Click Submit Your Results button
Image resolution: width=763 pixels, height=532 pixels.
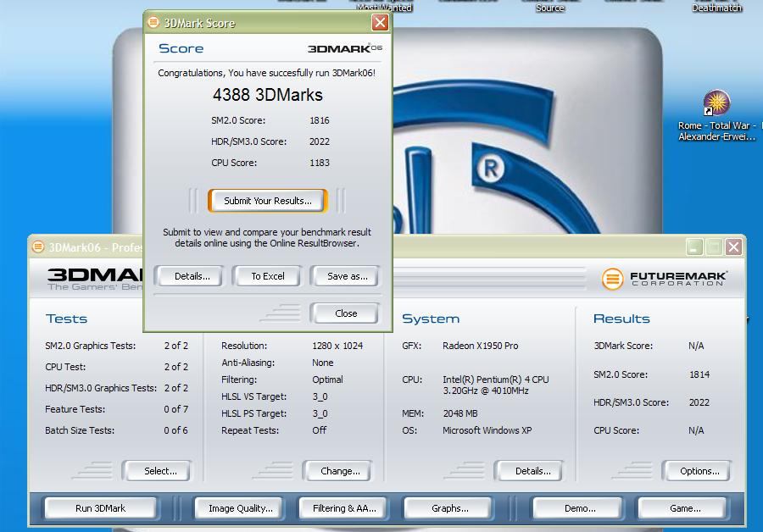click(x=268, y=201)
